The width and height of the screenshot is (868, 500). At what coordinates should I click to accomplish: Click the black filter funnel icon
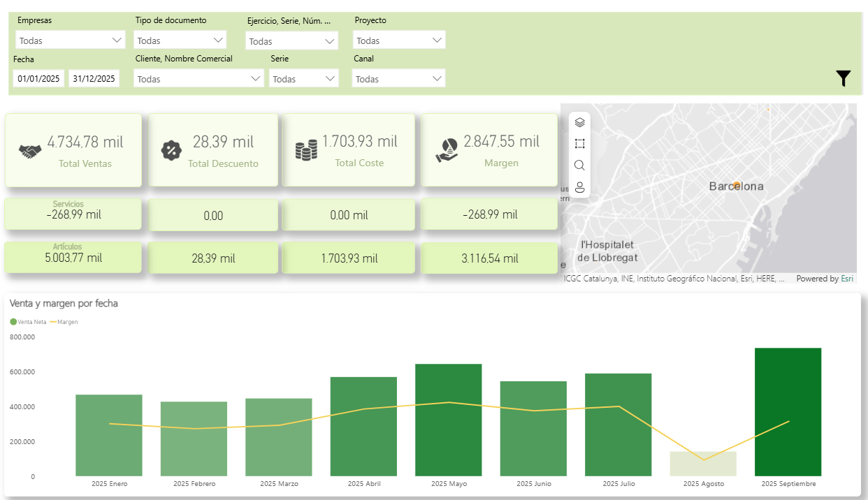tap(843, 78)
